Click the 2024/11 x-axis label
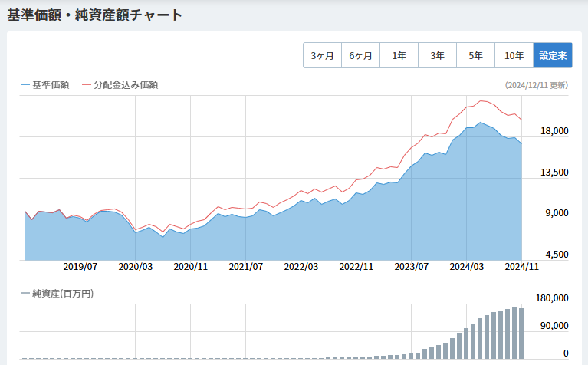 (521, 267)
